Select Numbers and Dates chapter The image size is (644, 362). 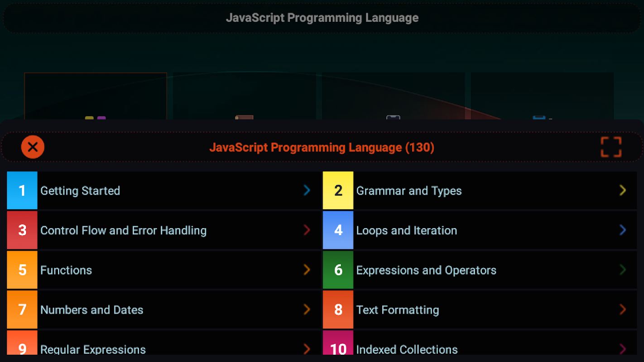point(91,310)
